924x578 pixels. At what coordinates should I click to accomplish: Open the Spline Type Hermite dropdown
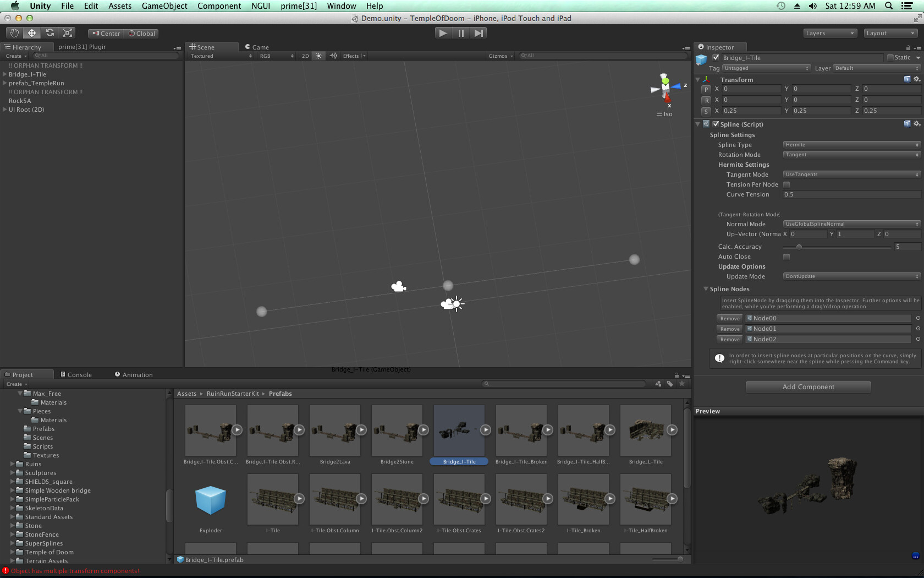[851, 144]
